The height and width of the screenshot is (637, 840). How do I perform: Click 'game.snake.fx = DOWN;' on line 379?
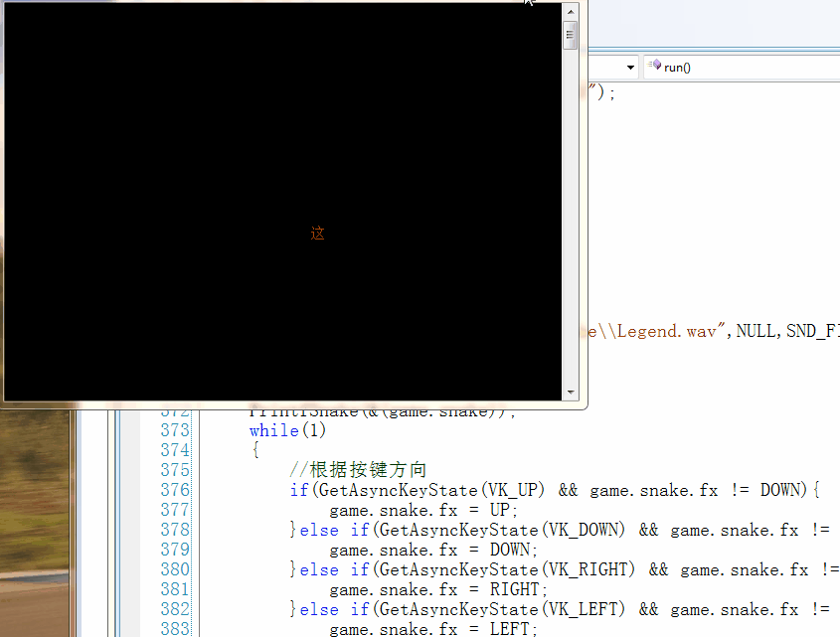[433, 550]
